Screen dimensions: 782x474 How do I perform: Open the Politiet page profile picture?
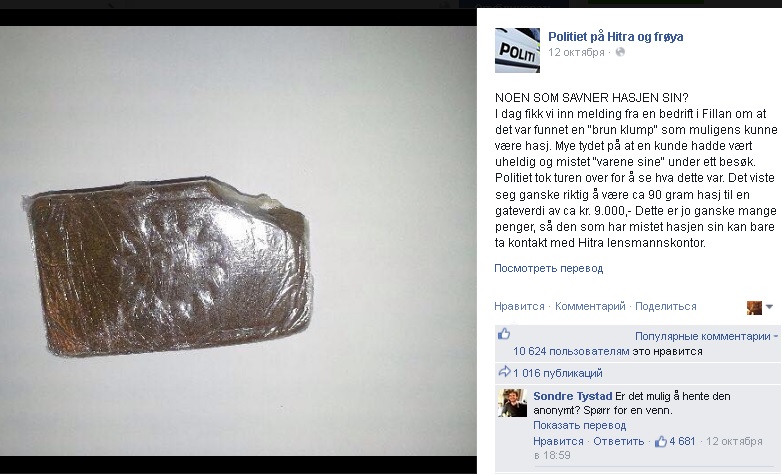tap(517, 50)
